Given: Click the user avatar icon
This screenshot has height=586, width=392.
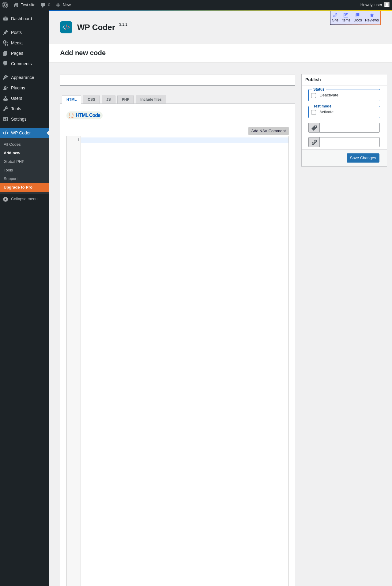Looking at the screenshot, I should [387, 5].
